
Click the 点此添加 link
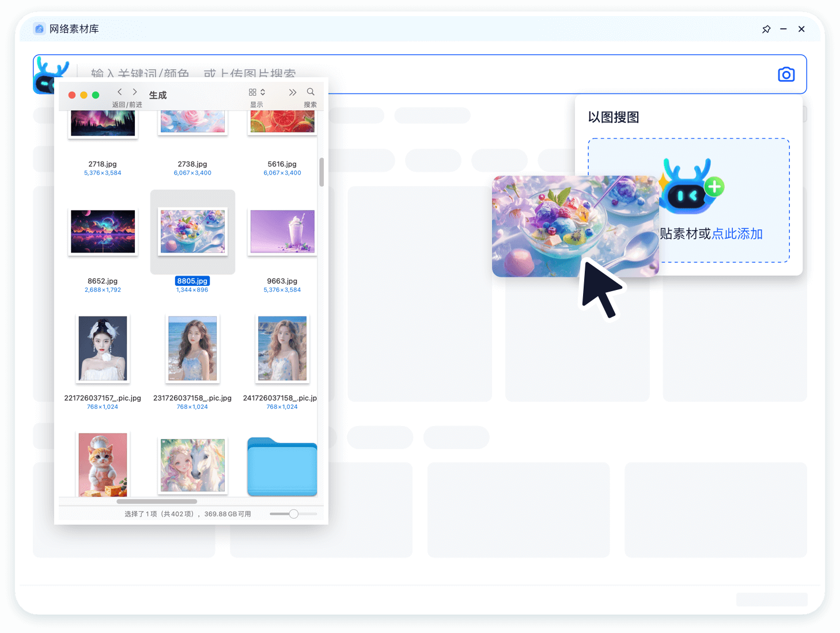pos(737,234)
